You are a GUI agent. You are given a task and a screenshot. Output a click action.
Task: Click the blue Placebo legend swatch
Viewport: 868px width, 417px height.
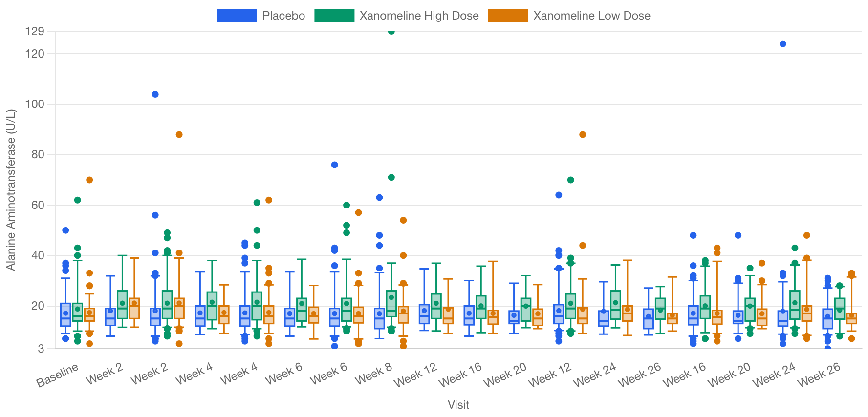(237, 16)
